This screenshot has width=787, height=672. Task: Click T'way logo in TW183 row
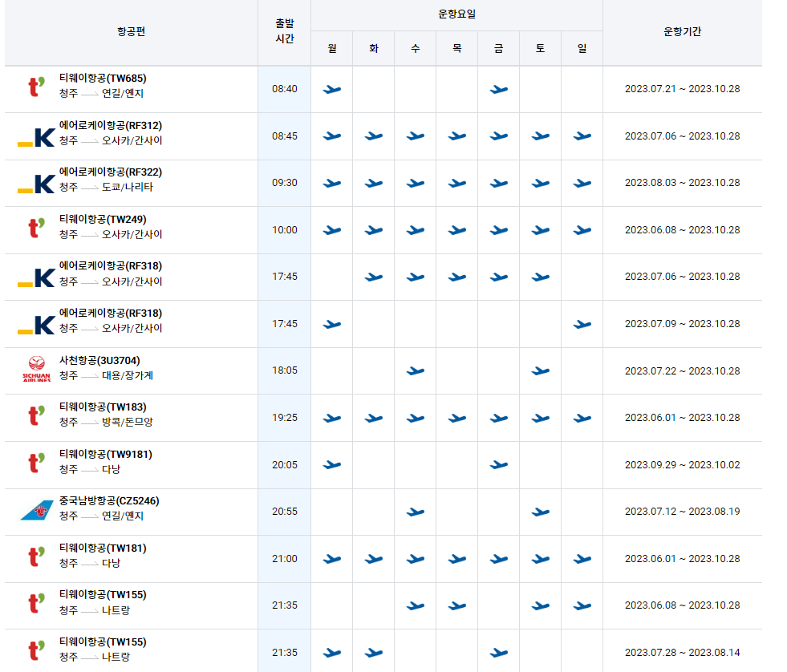click(37, 415)
